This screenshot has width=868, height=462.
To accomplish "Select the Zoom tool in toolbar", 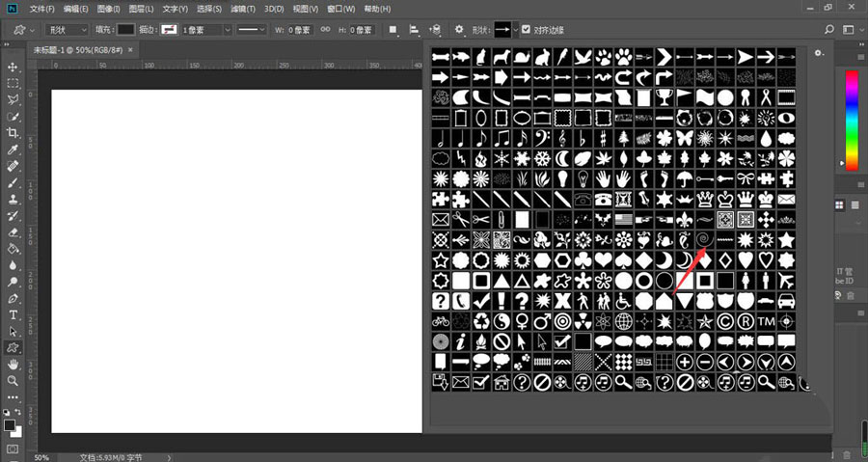I will [x=13, y=381].
